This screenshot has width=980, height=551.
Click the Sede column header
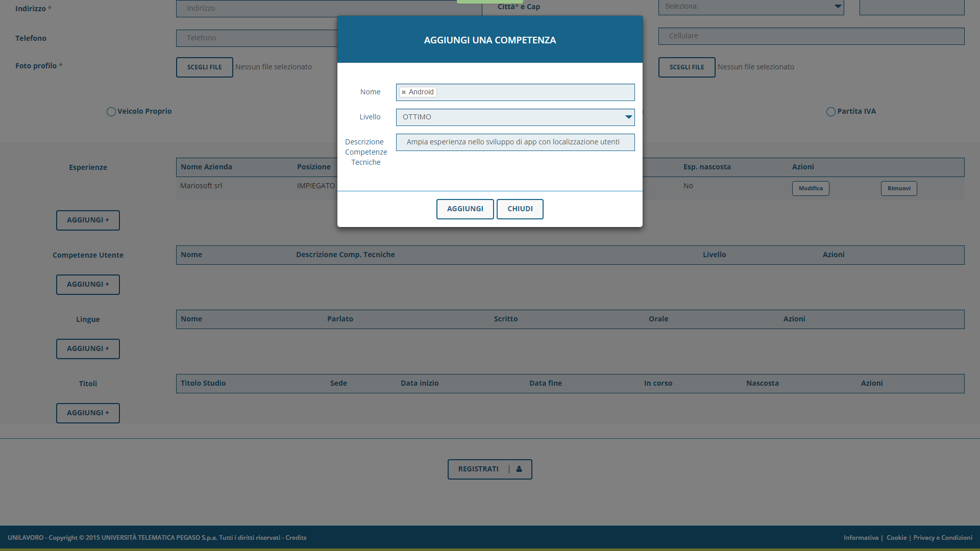[338, 384]
